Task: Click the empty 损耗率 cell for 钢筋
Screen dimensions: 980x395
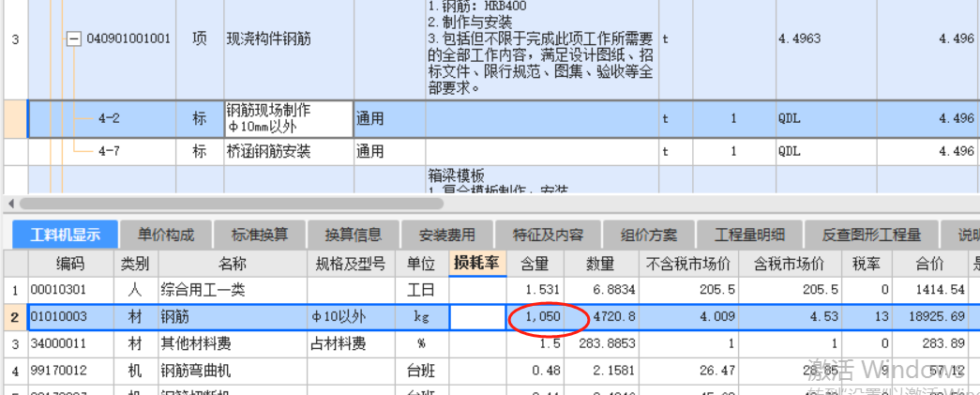Action: click(x=477, y=317)
